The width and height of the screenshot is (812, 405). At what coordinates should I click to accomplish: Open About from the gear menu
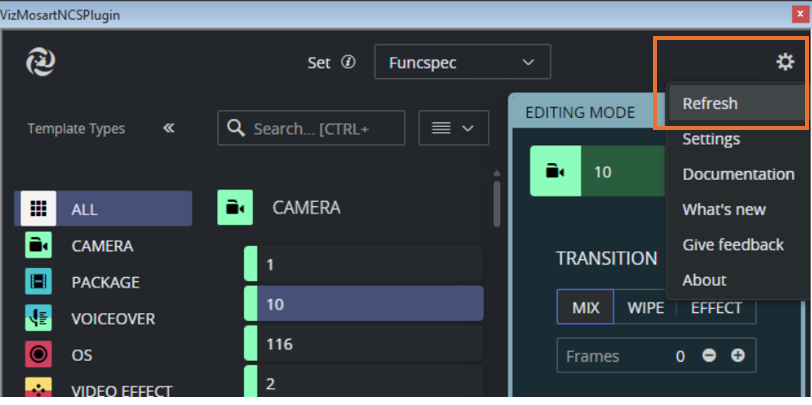pyautogui.click(x=737, y=280)
